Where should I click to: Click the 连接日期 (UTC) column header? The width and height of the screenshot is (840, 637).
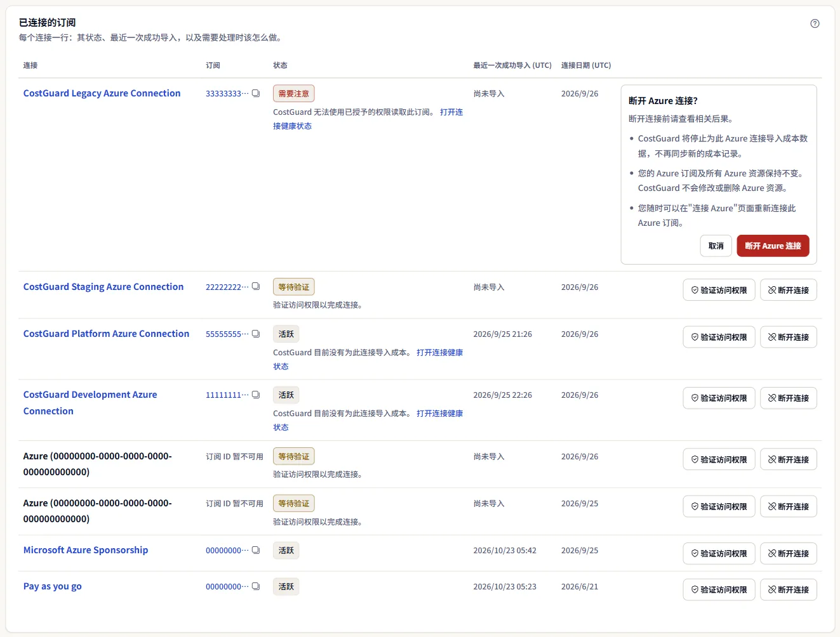point(586,65)
